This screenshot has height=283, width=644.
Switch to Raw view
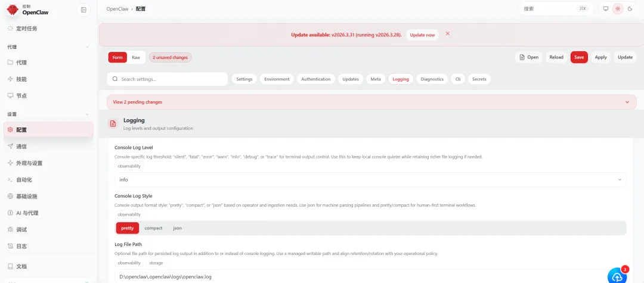click(136, 57)
